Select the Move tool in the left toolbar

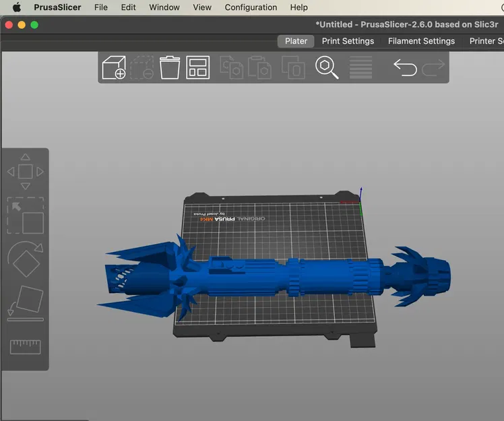click(26, 172)
